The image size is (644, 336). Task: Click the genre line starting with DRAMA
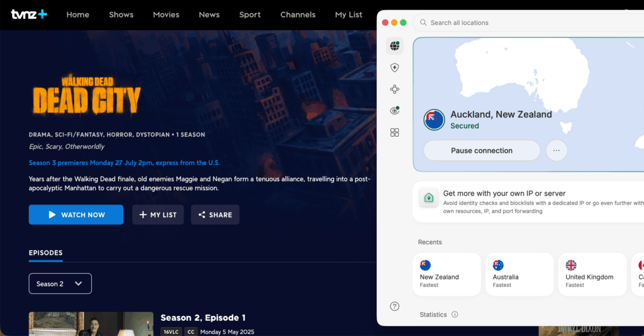click(116, 135)
